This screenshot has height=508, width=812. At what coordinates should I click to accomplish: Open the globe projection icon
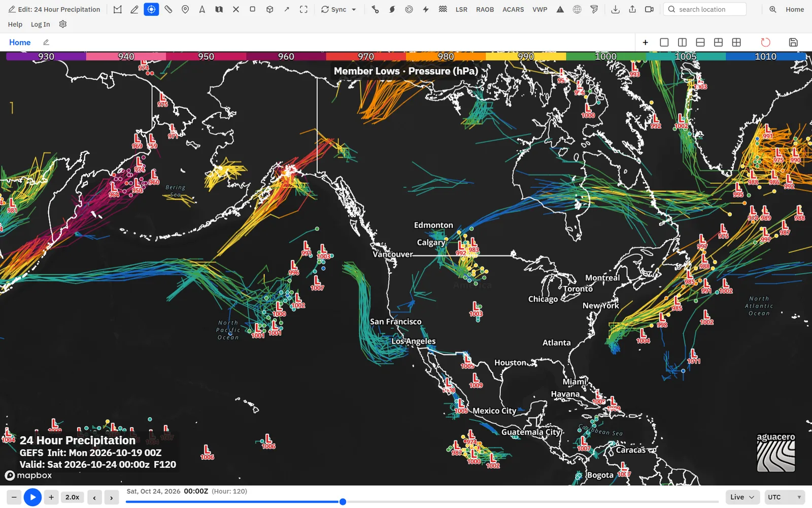click(x=577, y=9)
